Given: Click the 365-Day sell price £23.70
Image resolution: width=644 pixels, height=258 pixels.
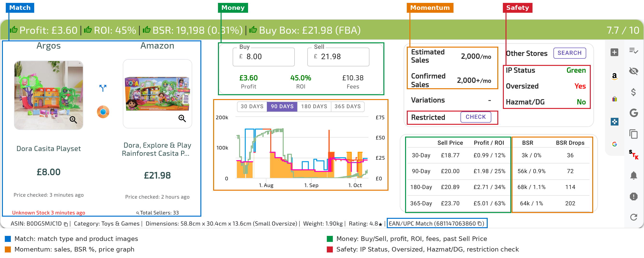Looking at the screenshot, I should coord(450,203).
